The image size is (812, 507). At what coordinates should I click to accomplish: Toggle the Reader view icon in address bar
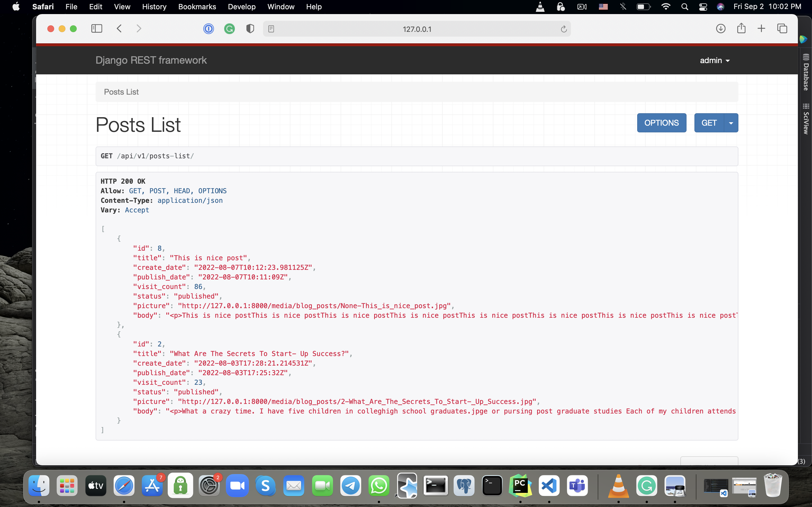pos(271,29)
